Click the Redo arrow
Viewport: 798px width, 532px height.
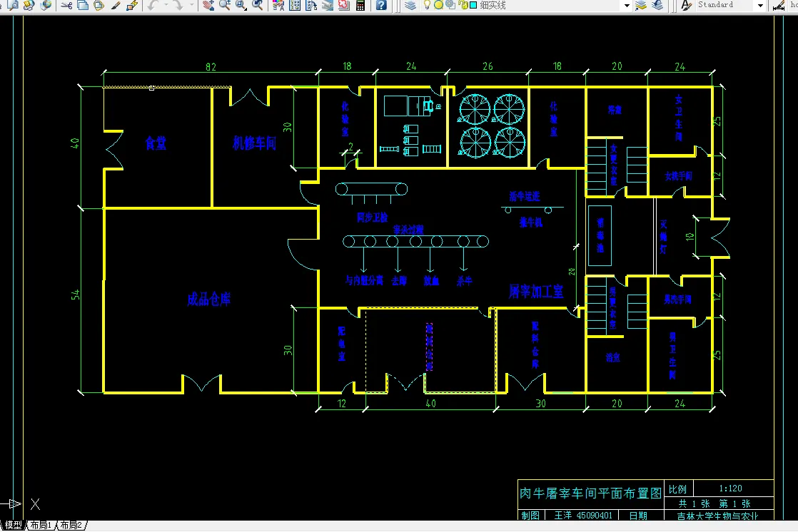[x=178, y=5]
